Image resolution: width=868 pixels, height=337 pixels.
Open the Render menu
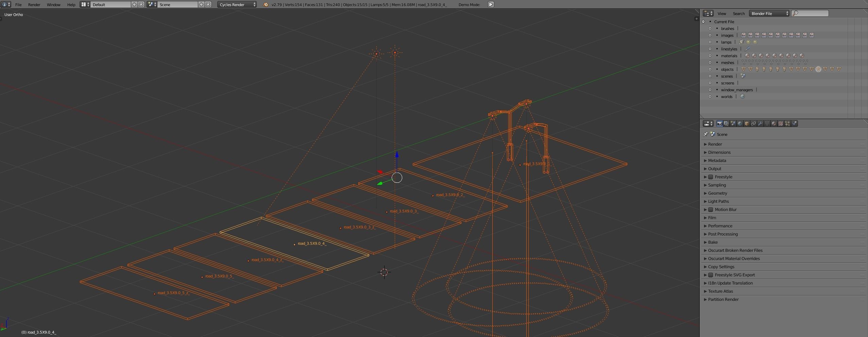34,4
